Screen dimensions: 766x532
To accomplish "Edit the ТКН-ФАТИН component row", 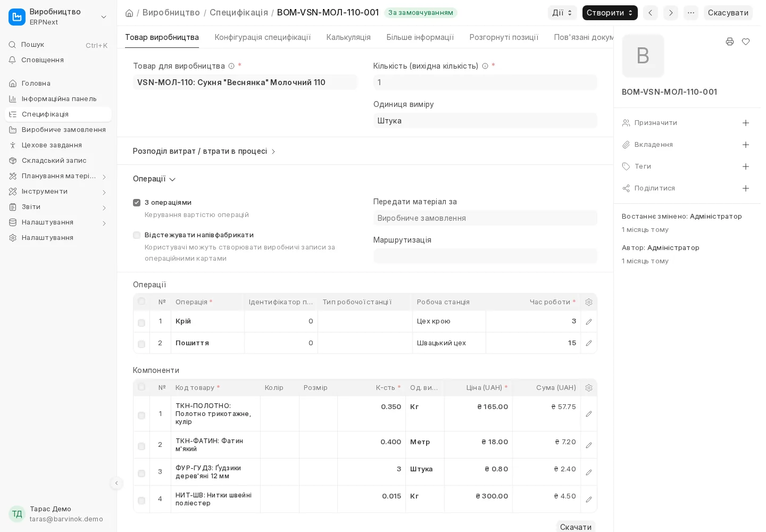I will [589, 445].
